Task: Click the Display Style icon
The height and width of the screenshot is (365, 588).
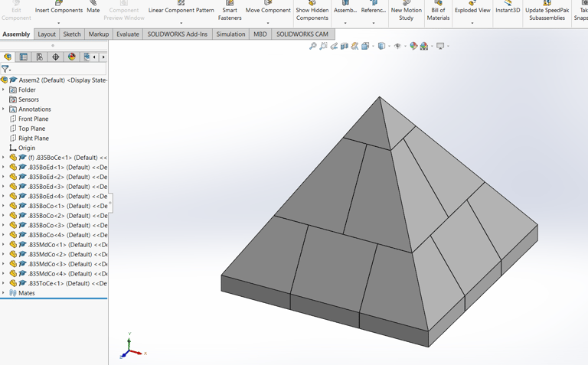Action: coord(381,46)
